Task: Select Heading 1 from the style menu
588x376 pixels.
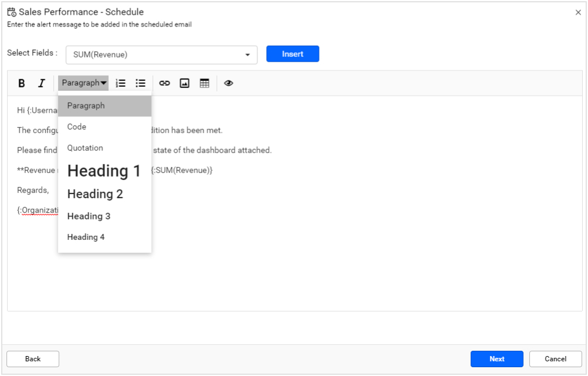Action: click(104, 171)
